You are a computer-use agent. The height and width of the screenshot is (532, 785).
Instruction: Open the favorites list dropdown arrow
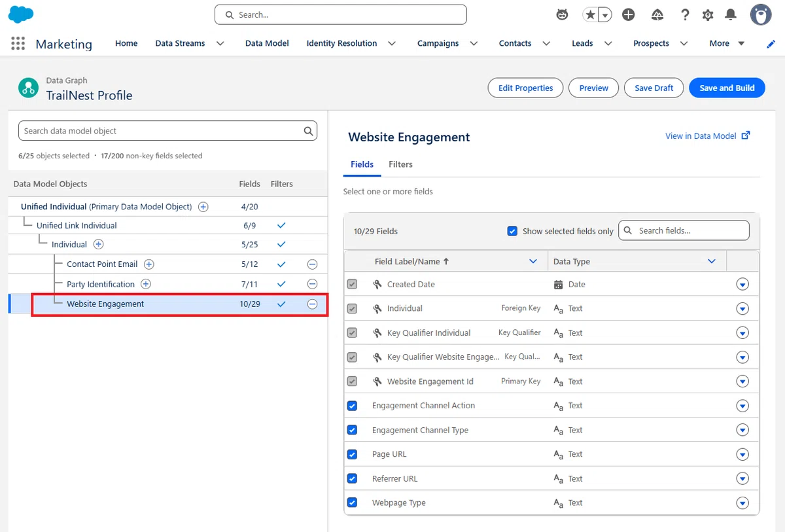(x=605, y=14)
